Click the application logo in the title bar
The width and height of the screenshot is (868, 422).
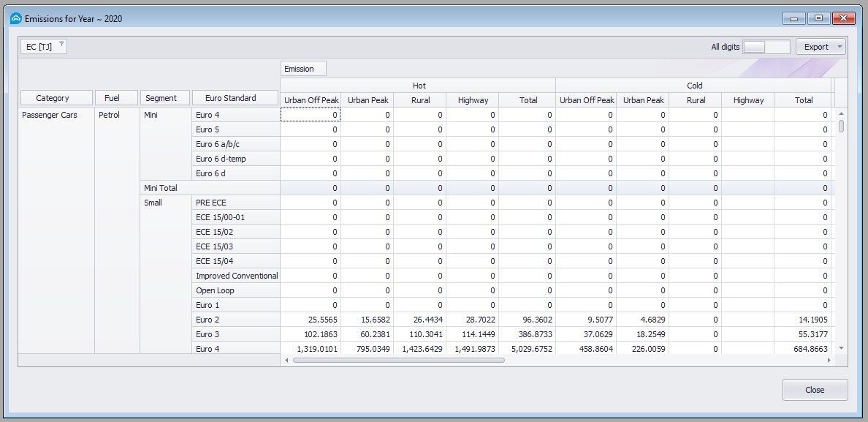pos(16,18)
